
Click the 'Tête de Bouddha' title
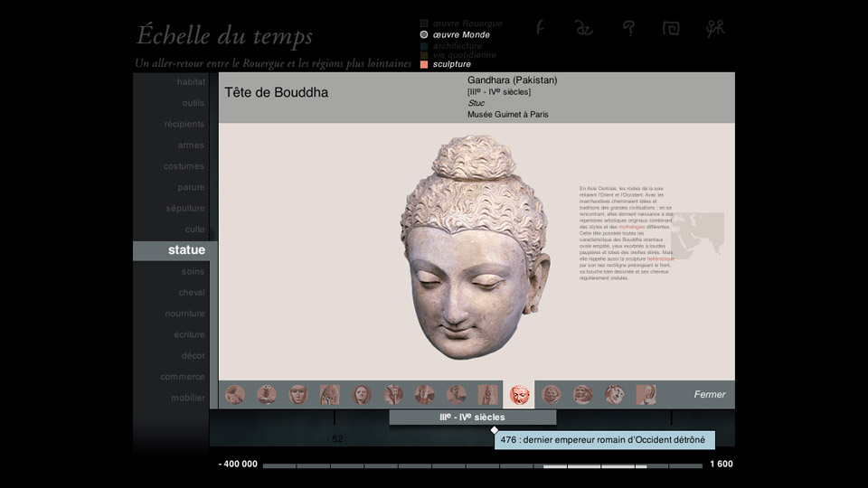click(277, 92)
